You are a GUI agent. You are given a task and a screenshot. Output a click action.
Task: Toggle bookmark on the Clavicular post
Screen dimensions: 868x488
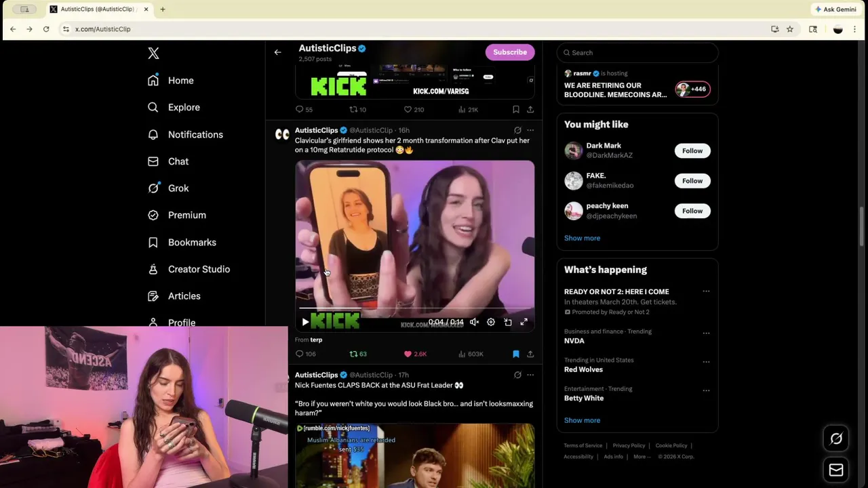pos(516,354)
